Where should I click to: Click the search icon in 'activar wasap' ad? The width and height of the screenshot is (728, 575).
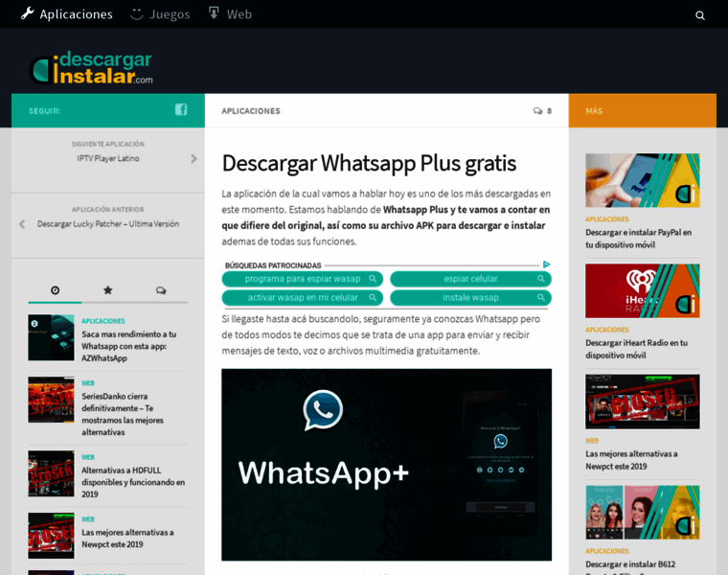(373, 297)
